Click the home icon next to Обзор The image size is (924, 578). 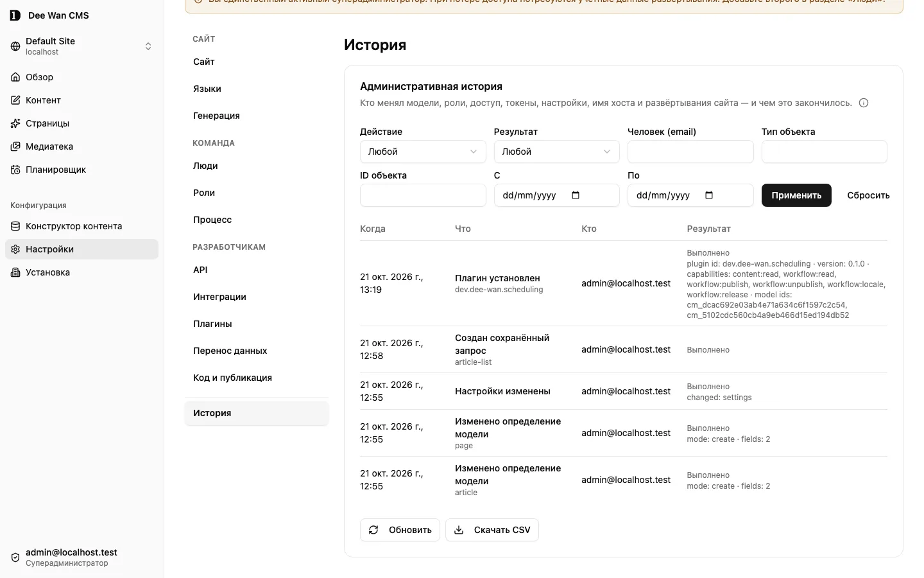pos(15,77)
